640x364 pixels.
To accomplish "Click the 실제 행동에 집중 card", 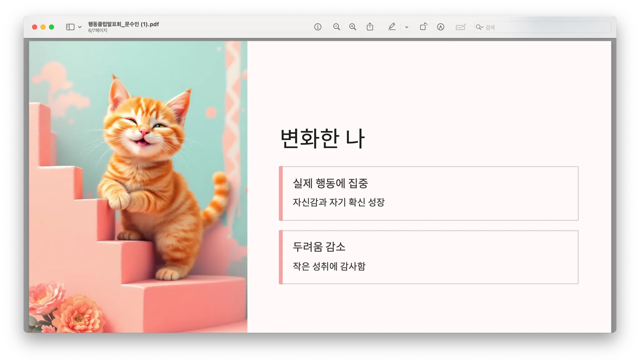I will point(429,193).
